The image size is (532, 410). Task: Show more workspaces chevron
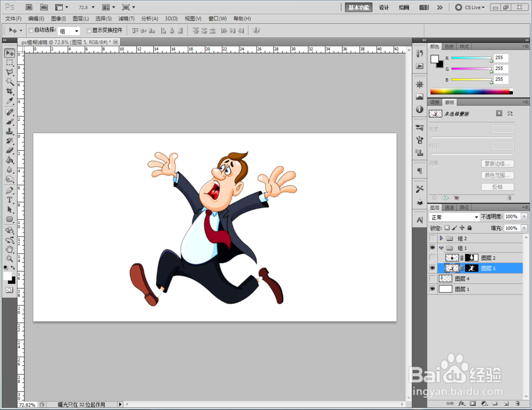coord(440,7)
